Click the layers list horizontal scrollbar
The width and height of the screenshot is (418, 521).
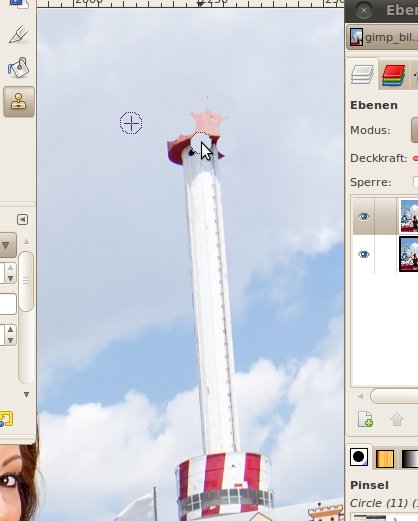[x=394, y=396]
